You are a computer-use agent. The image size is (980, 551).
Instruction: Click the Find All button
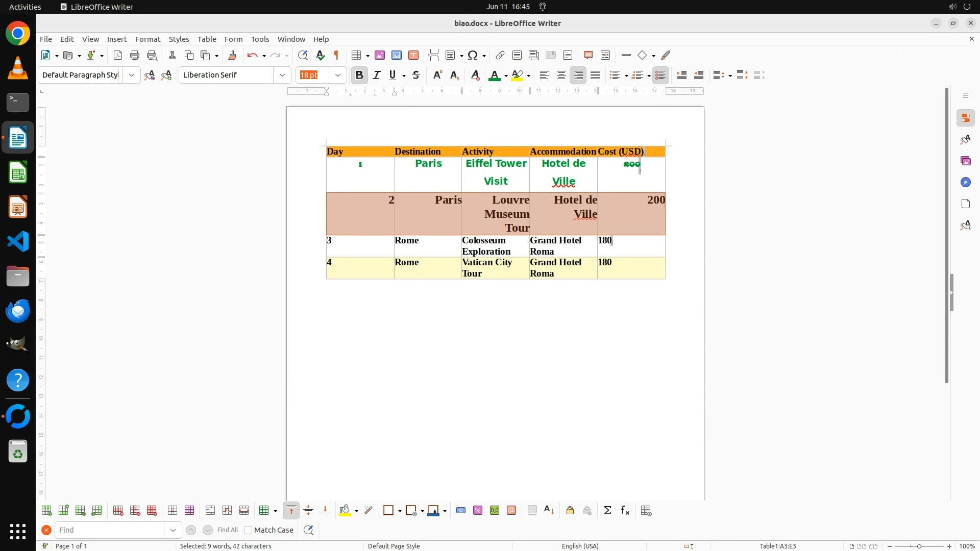(x=228, y=530)
